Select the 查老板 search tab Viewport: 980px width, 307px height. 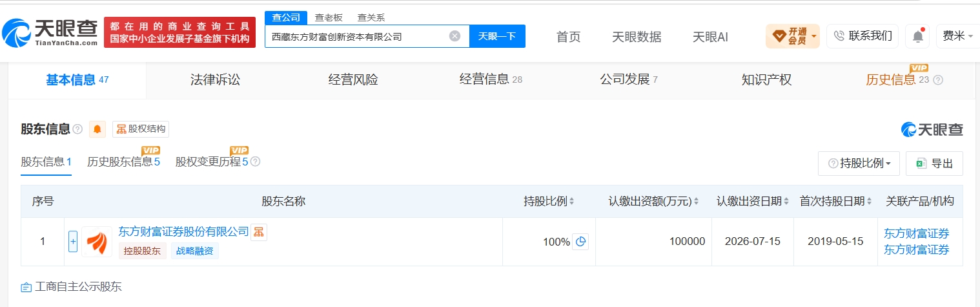pyautogui.click(x=329, y=17)
